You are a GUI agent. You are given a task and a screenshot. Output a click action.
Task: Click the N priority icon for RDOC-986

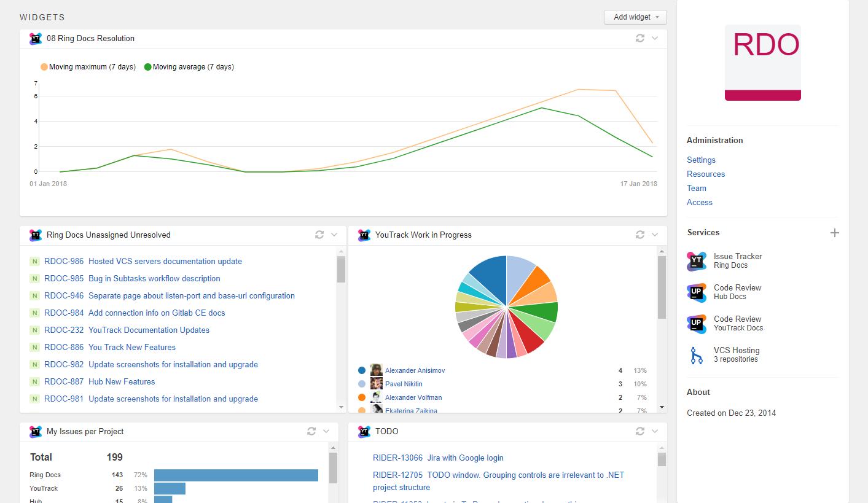[x=35, y=262]
